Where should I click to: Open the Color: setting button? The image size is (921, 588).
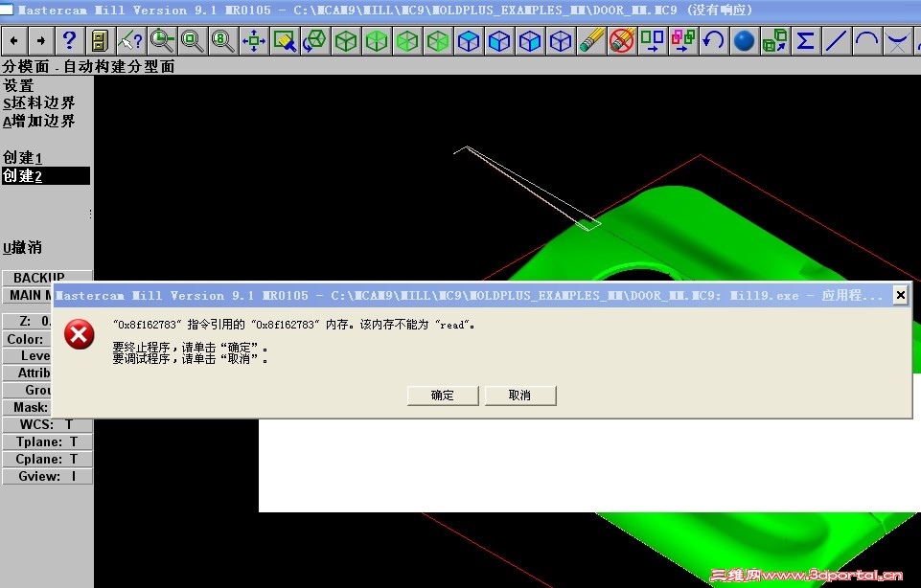[28, 339]
